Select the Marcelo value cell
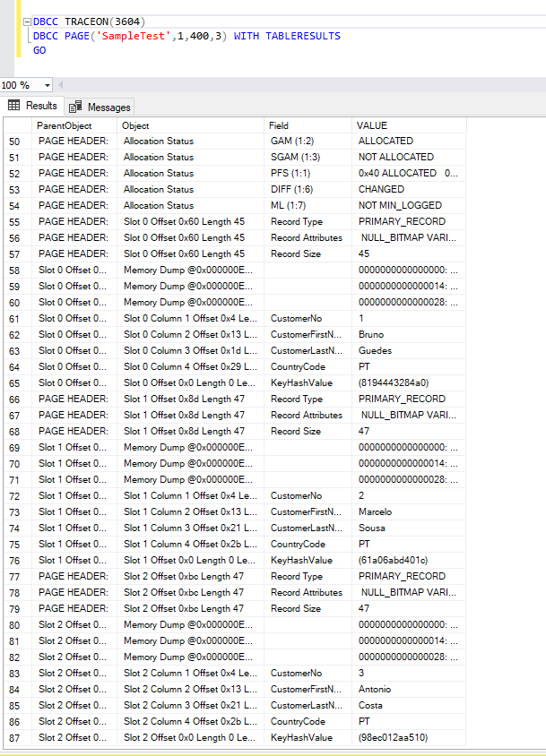Viewport: 546px width, 756px height. [x=409, y=512]
